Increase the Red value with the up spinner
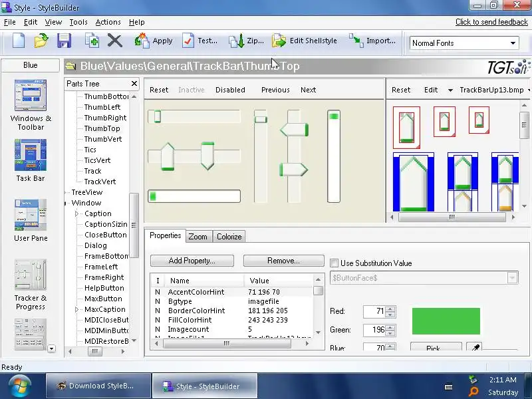The width and height of the screenshot is (532, 399). tap(390, 309)
